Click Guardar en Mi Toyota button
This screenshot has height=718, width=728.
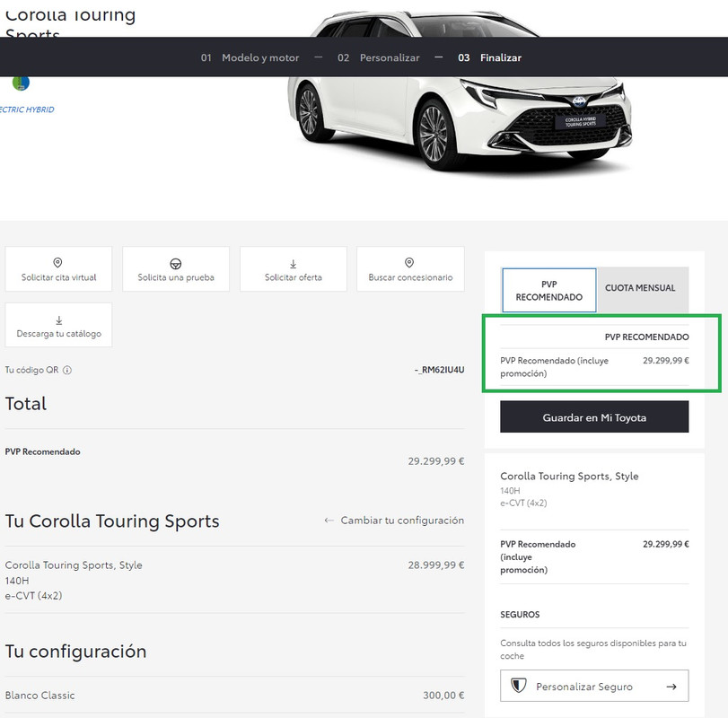click(x=594, y=416)
